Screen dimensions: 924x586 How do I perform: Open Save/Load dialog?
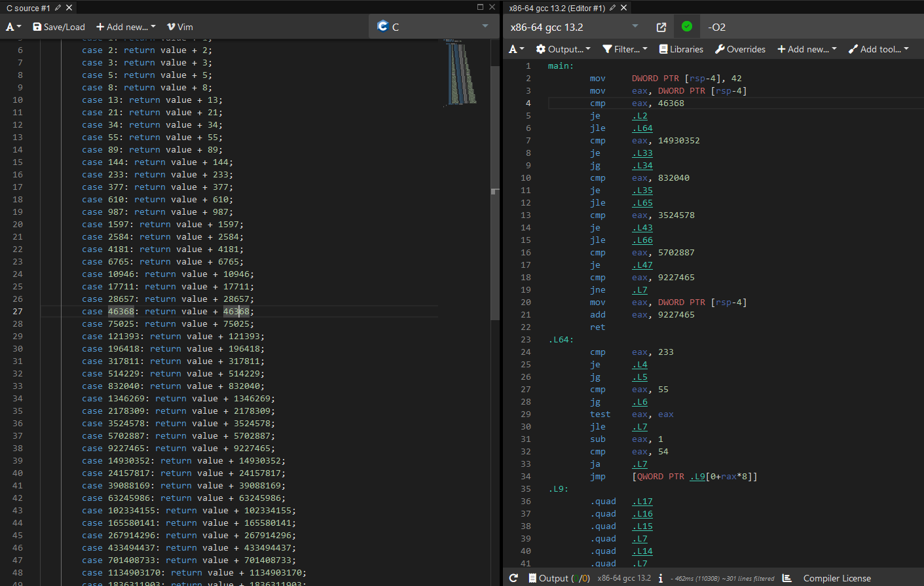59,27
